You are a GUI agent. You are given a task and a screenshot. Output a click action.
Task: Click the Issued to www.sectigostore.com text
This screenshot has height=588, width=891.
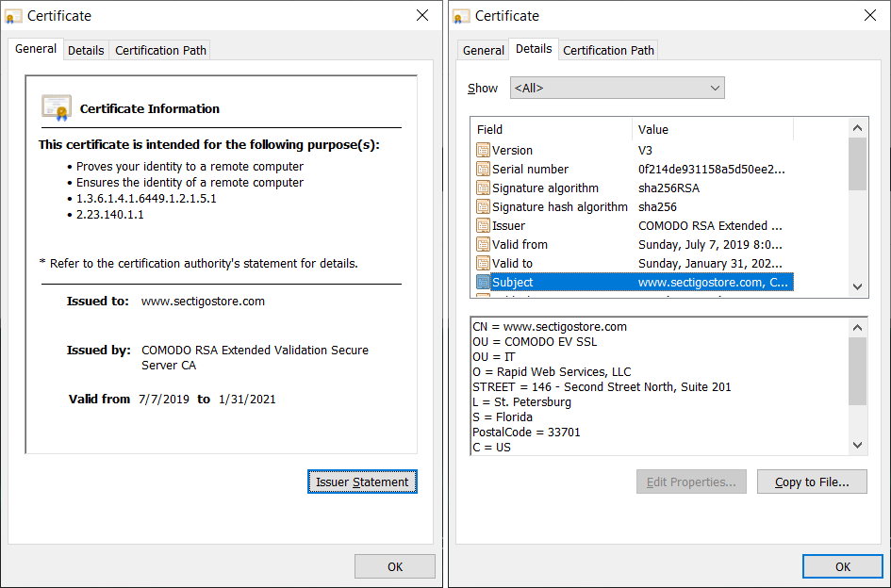pos(203,302)
